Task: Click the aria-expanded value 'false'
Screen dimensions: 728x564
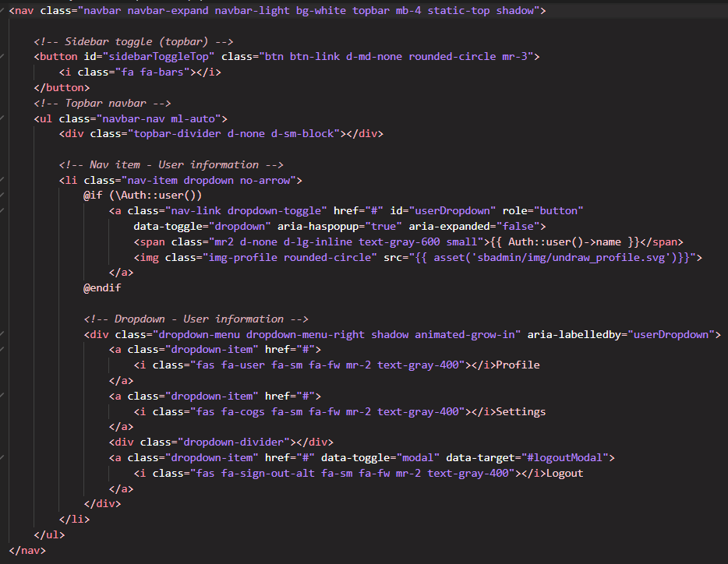Action: pos(518,227)
